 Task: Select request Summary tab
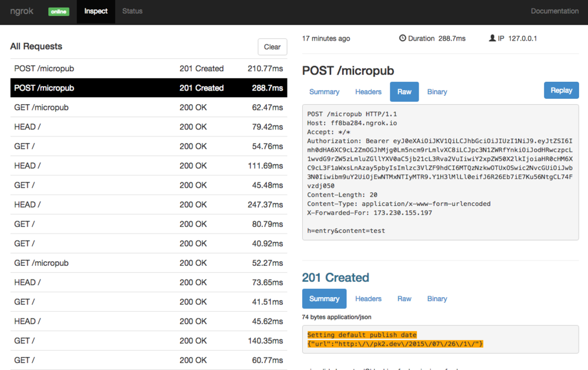click(325, 92)
